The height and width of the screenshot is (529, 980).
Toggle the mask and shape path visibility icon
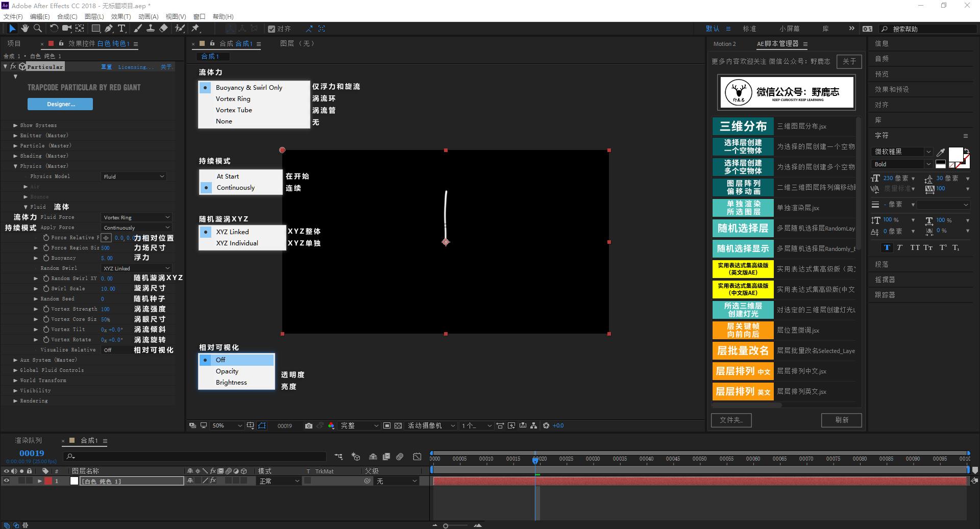point(262,425)
